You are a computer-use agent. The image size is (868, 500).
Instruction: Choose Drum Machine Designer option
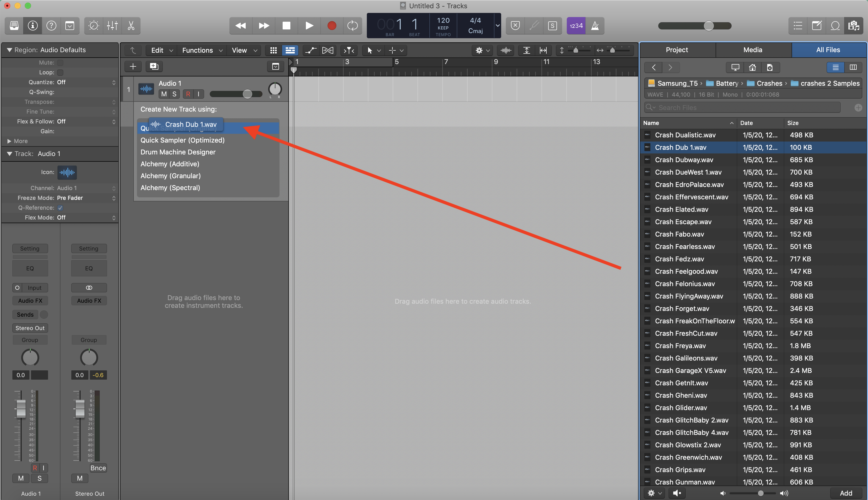[x=178, y=152]
